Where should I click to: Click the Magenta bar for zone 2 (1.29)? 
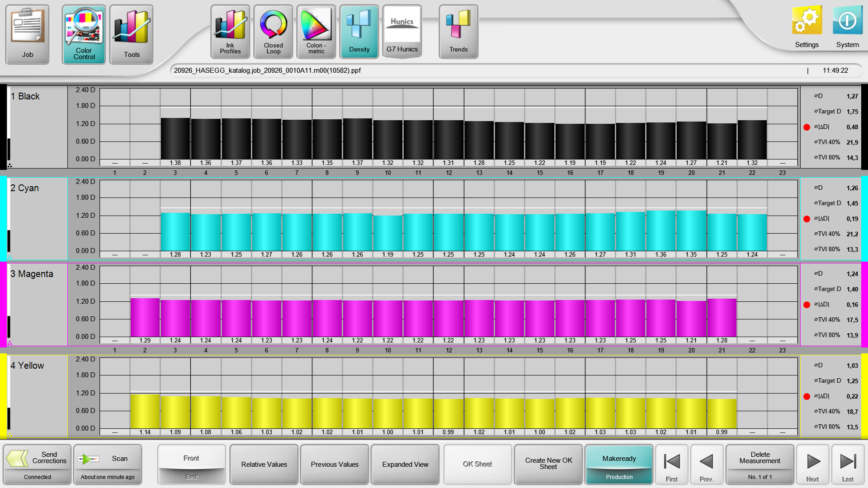tap(145, 318)
